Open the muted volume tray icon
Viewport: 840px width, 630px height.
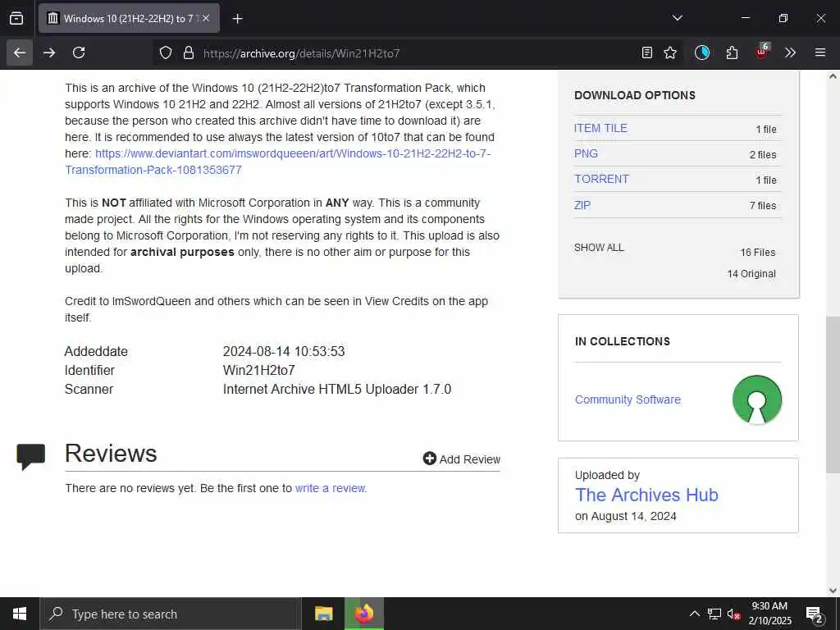coord(733,614)
